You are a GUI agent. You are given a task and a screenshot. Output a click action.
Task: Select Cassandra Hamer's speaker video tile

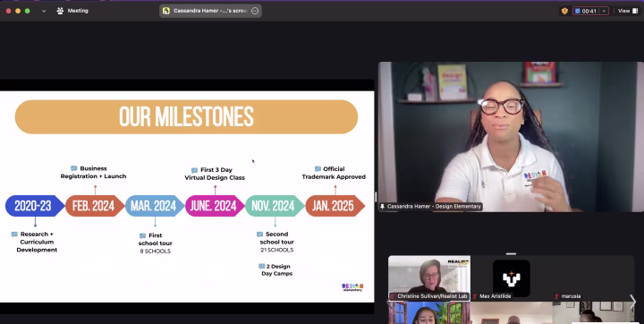pyautogui.click(x=511, y=137)
